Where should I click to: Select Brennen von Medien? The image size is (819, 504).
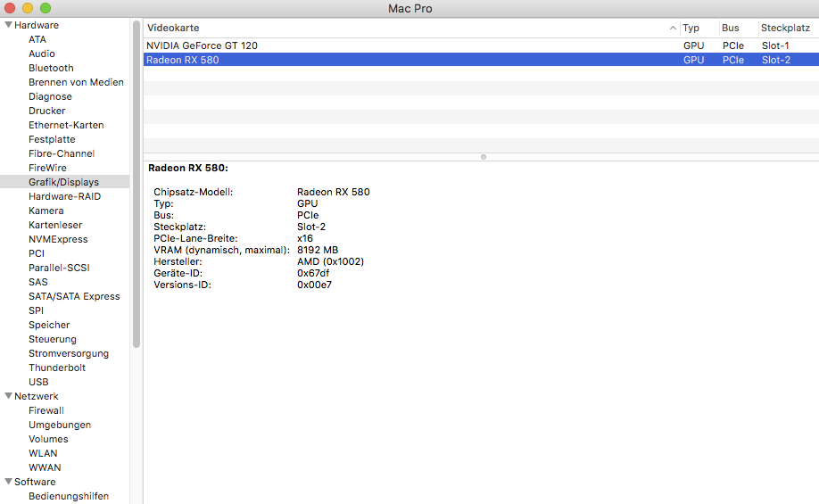click(x=76, y=83)
